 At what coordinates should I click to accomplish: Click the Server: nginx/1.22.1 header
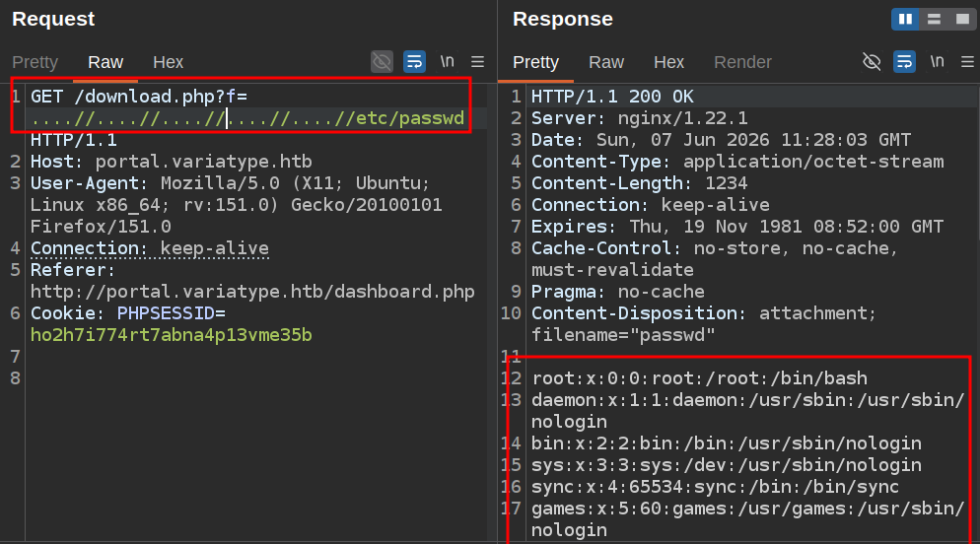coord(640,118)
